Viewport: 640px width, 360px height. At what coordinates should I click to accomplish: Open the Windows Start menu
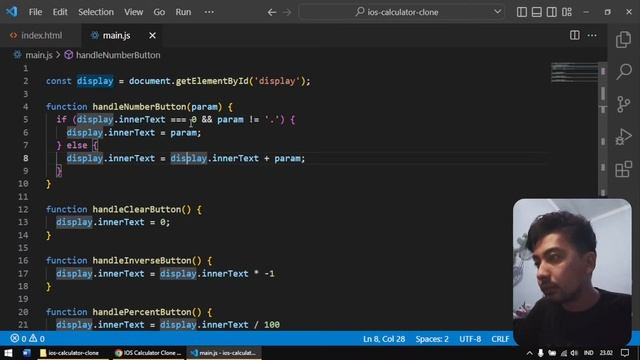click(8, 353)
